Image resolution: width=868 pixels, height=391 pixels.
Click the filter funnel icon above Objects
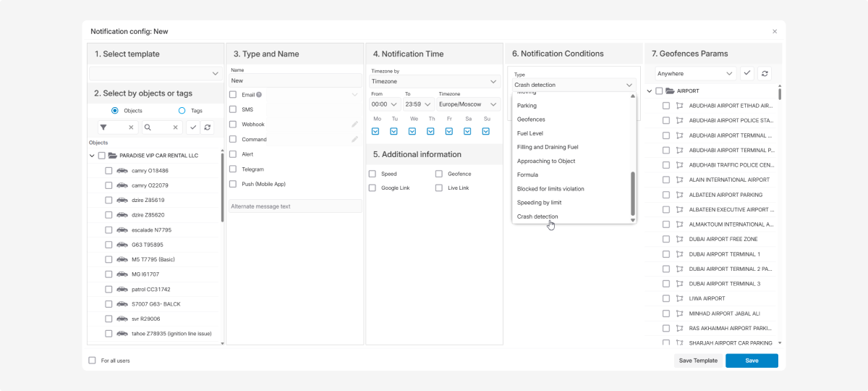point(103,127)
